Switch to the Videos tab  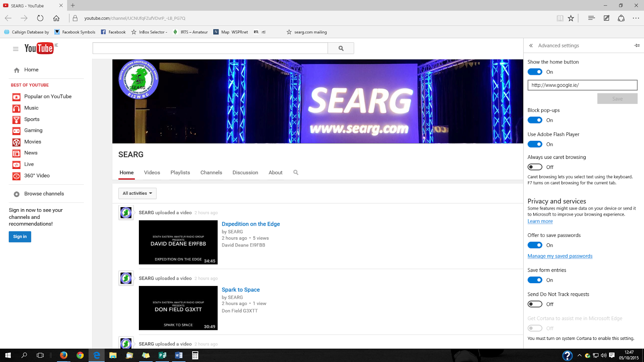tap(152, 173)
